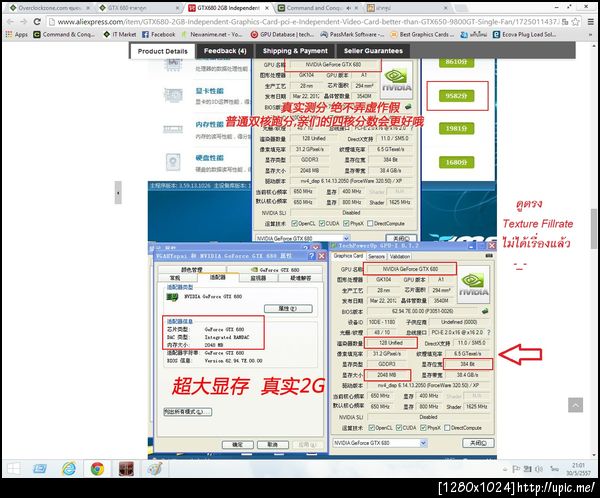Open the Chrome hamburger menu
The height and width of the screenshot is (498, 600).
pos(591,22)
